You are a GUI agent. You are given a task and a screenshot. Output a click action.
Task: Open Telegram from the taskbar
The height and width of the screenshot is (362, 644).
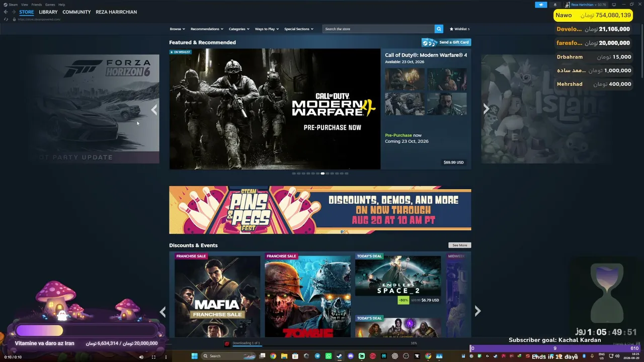tap(317, 356)
